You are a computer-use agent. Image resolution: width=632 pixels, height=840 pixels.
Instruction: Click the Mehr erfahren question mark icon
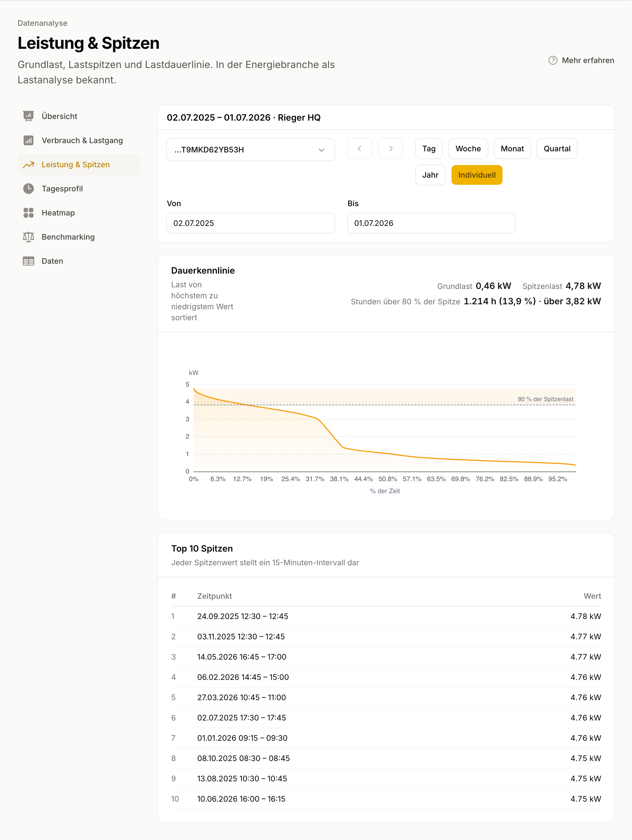pos(553,60)
